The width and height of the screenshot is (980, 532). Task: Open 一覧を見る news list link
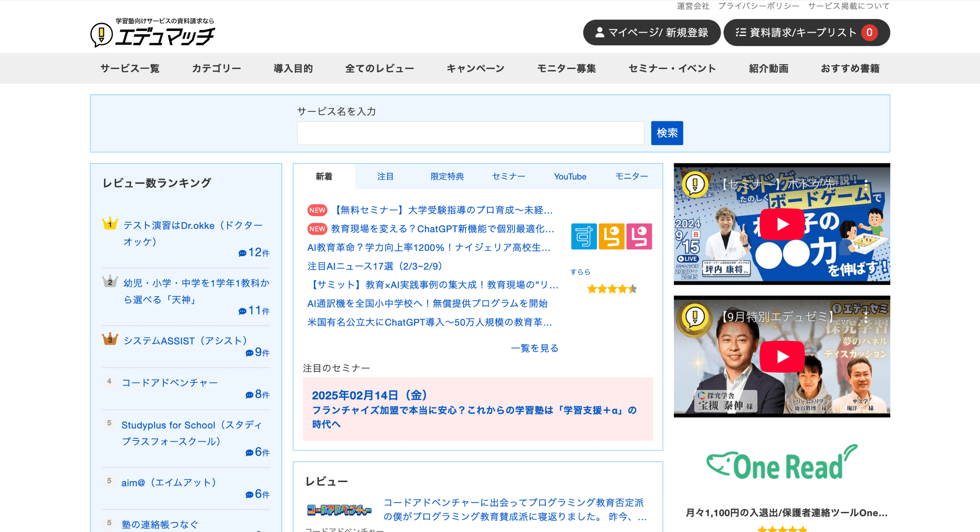535,348
